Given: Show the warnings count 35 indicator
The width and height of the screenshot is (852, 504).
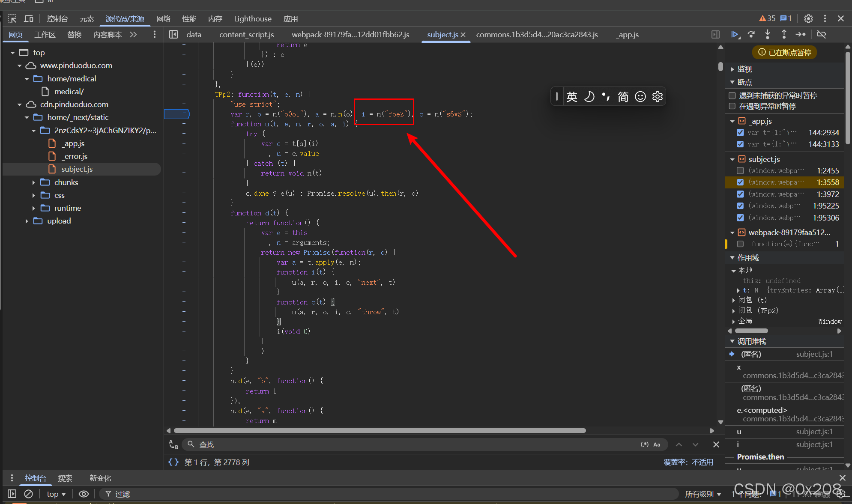Looking at the screenshot, I should (x=767, y=18).
